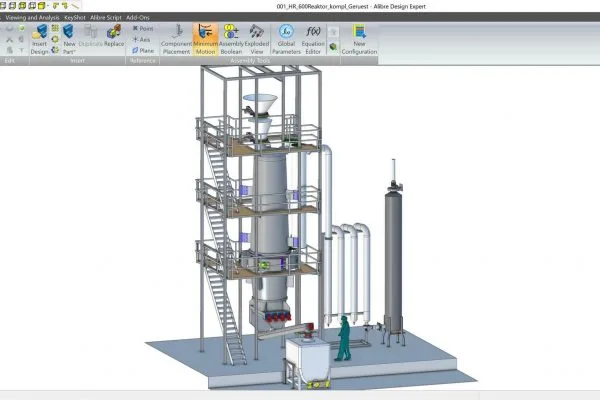
Task: Open the Viewing and Analysis tab
Action: coord(33,17)
